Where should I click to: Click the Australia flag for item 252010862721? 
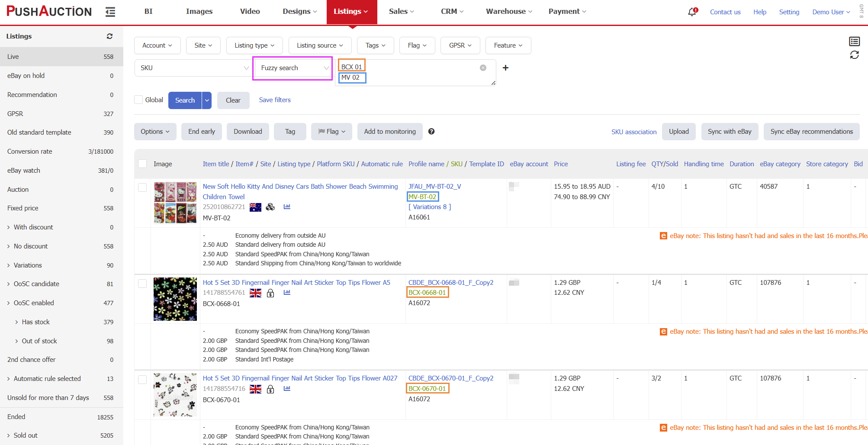click(255, 207)
